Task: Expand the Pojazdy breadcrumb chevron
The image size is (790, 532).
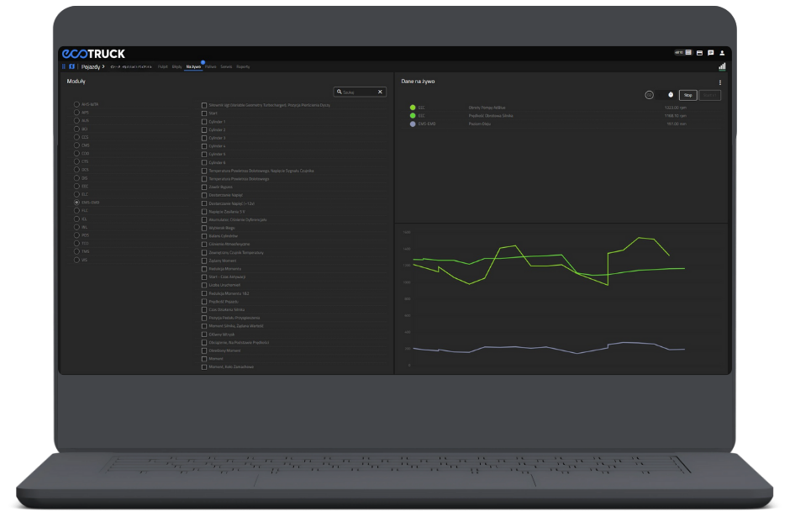Action: 103,66
